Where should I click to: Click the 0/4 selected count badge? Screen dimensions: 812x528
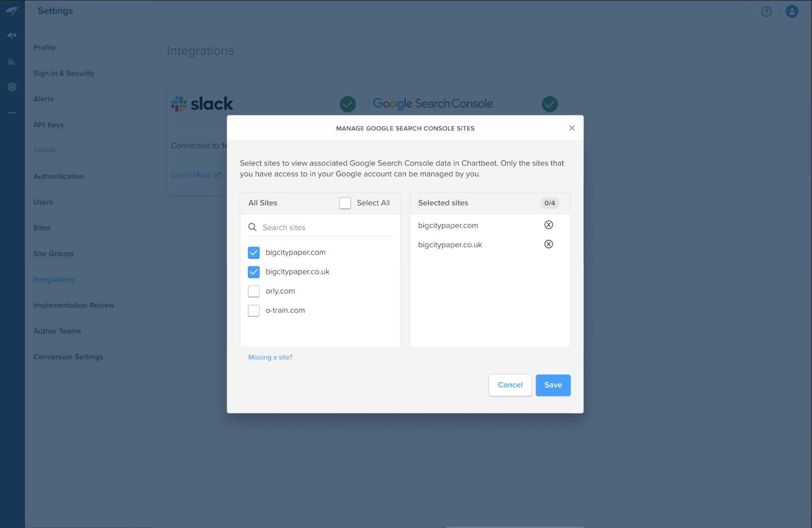pos(550,203)
